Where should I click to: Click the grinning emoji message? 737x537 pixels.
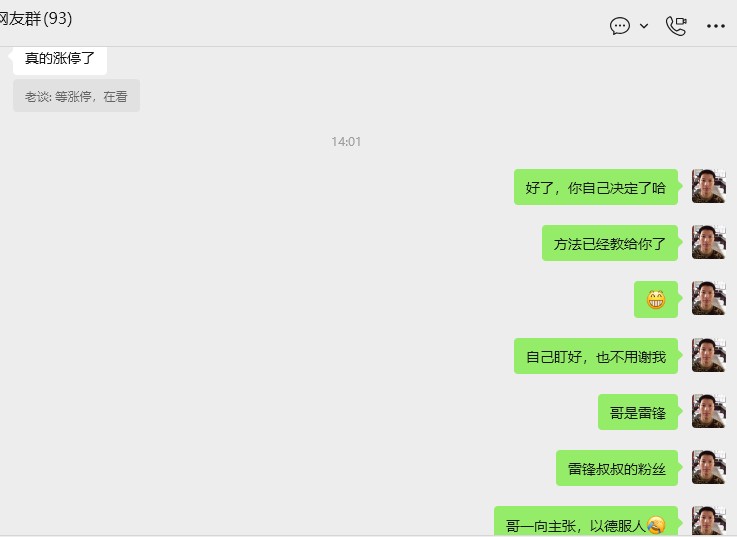[x=656, y=300]
